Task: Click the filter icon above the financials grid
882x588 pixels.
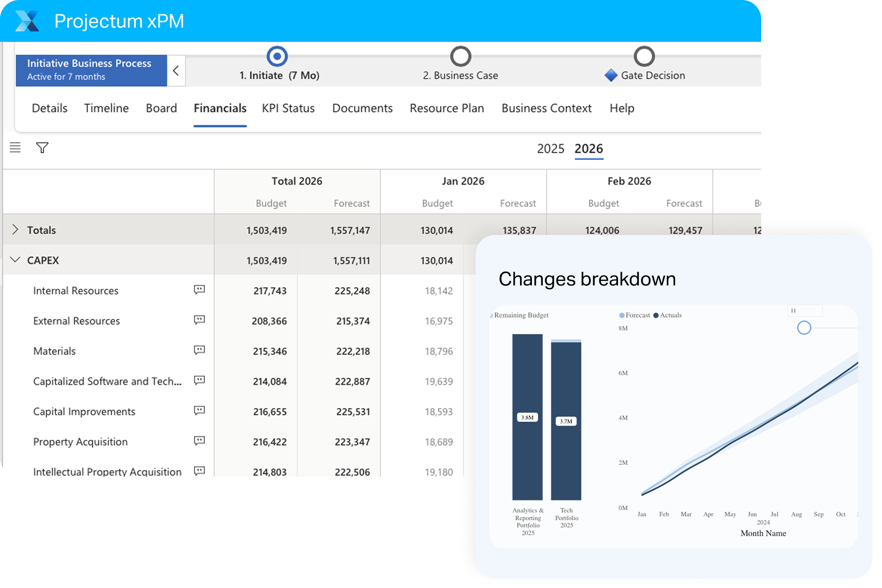Action: tap(42, 148)
